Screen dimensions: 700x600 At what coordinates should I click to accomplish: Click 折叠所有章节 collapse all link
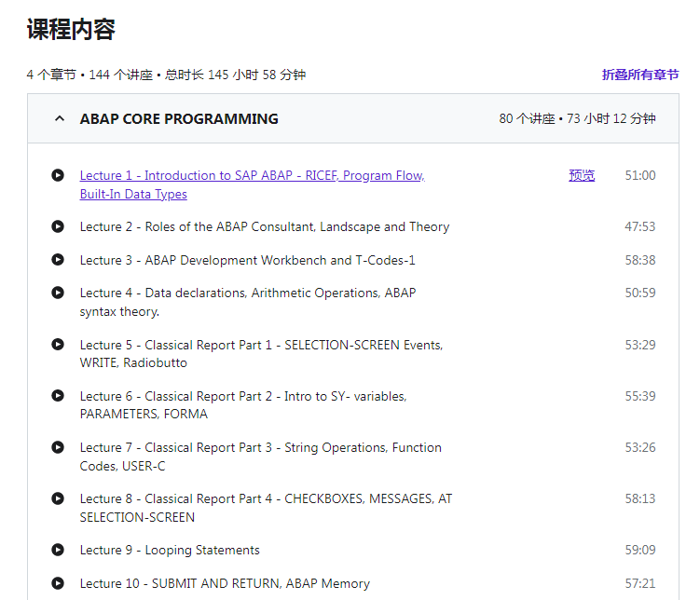(x=640, y=75)
